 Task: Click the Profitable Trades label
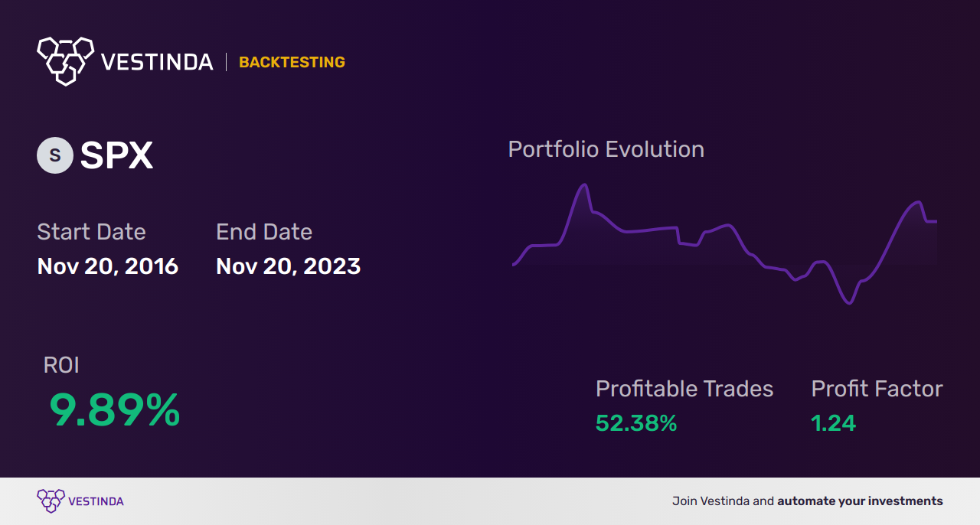(684, 389)
